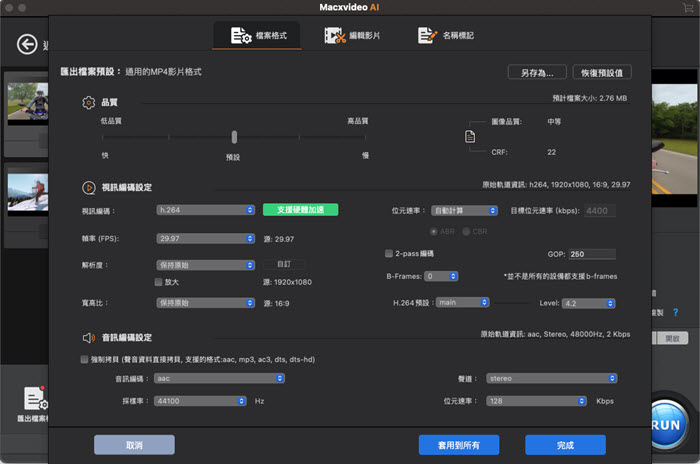This screenshot has height=464, width=700.
Task: Select the motorcycle rider video thumbnail
Action: [x=27, y=101]
